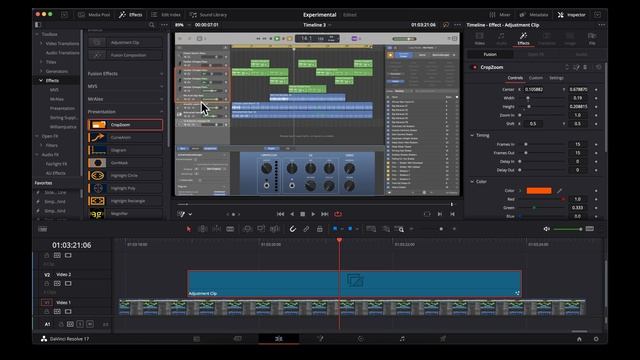Open the Fairlight page icon
This screenshot has width=640, height=360.
[x=402, y=339]
